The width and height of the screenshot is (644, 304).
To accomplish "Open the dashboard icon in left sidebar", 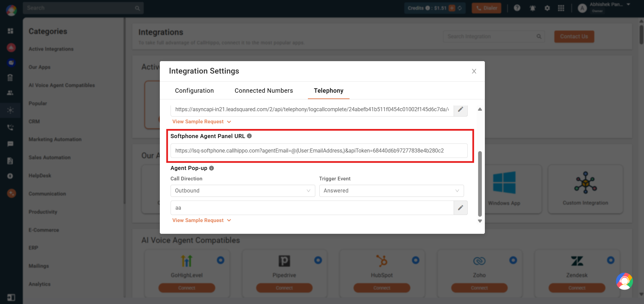I will pyautogui.click(x=10, y=31).
